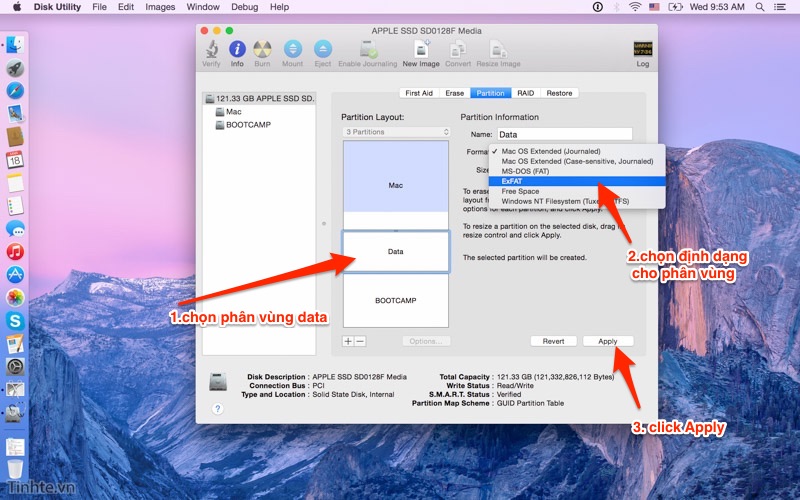Open the Apple menu
This screenshot has width=800, height=500.
[x=16, y=7]
